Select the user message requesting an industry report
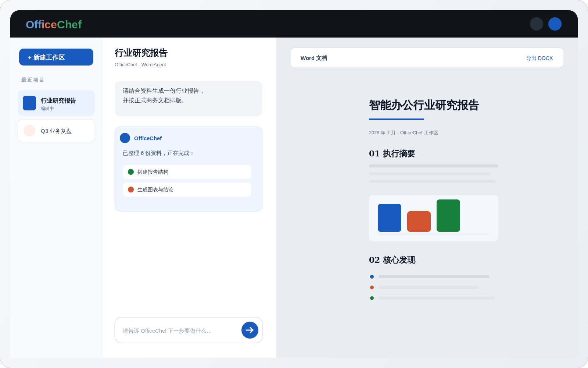This screenshot has width=588, height=368. coord(189,99)
